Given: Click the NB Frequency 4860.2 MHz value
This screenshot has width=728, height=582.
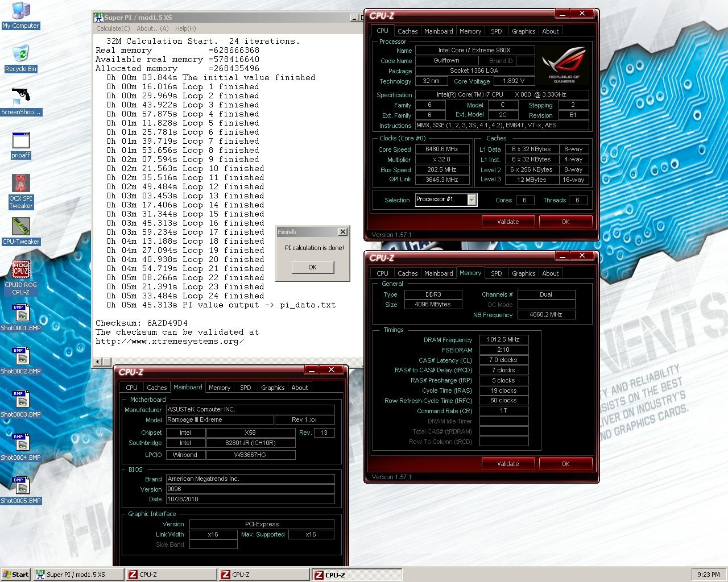Looking at the screenshot, I should tap(546, 314).
